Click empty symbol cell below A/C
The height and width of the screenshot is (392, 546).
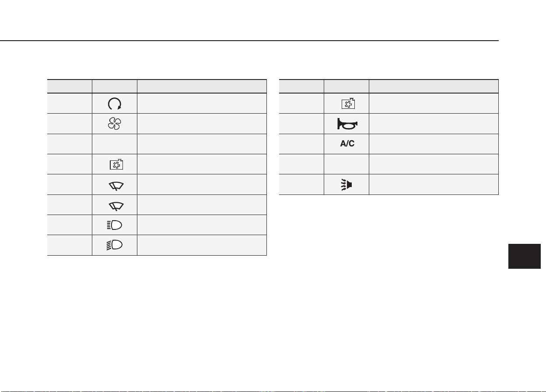[x=346, y=164]
